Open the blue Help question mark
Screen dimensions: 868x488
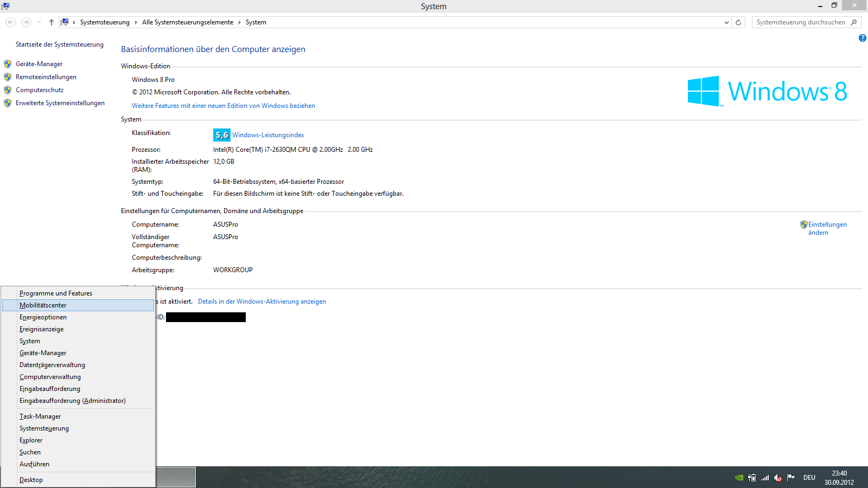pyautogui.click(x=863, y=38)
